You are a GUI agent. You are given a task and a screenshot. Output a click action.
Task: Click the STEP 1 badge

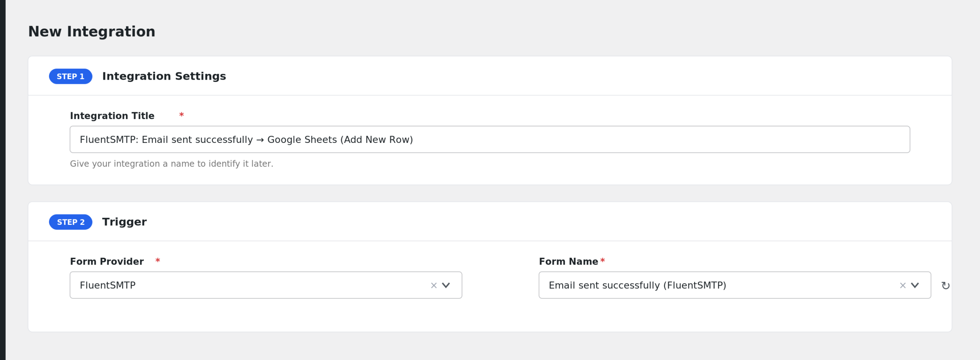point(70,76)
